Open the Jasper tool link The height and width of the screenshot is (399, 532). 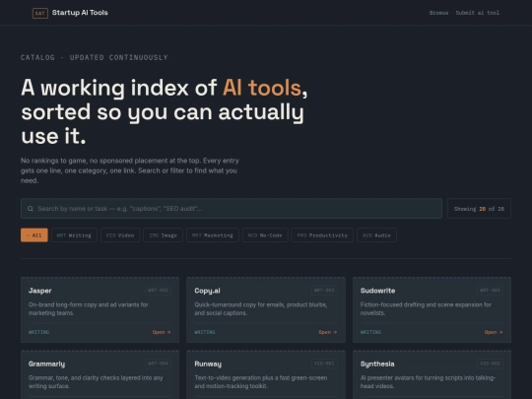point(162,332)
